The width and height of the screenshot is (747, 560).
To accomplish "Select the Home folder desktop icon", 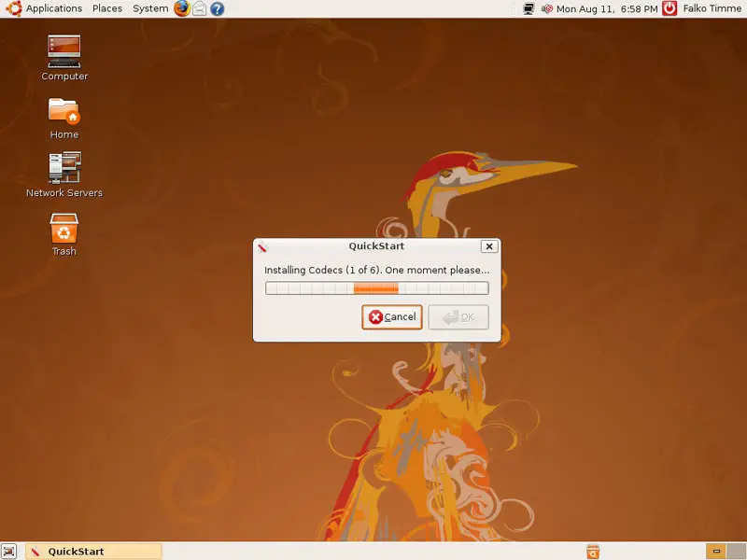I will (x=63, y=119).
